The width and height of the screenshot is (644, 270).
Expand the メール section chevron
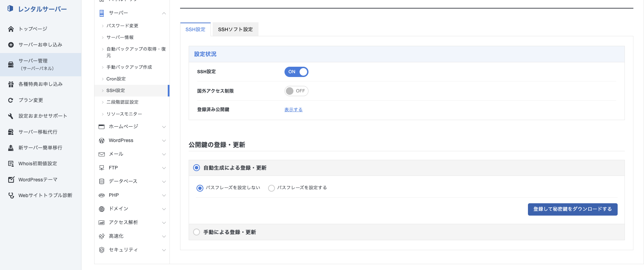click(x=164, y=154)
